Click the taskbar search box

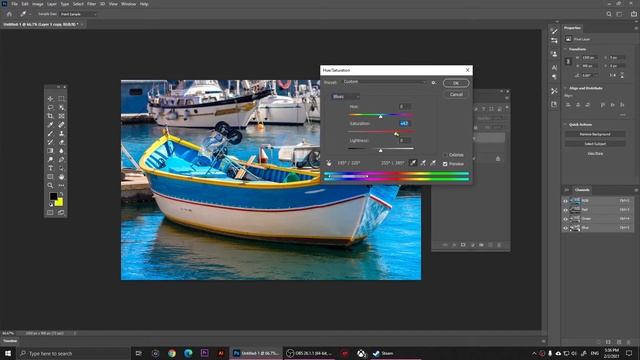coord(73,353)
